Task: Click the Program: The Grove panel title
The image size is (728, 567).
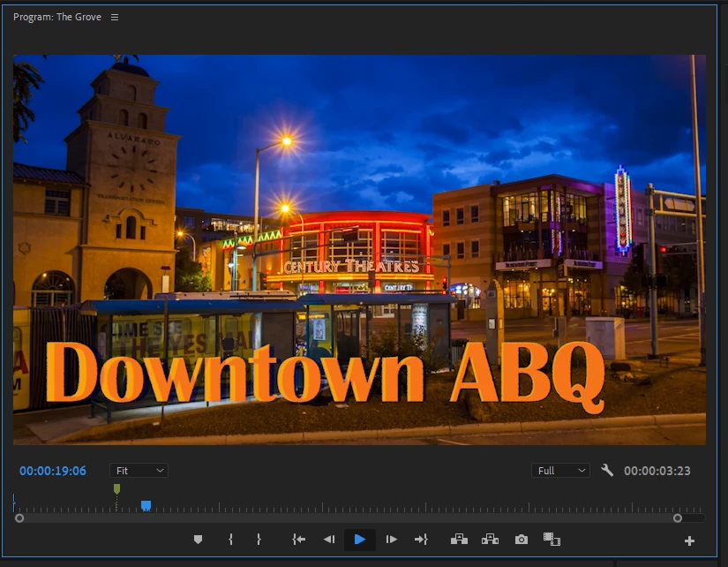Action: 57,17
